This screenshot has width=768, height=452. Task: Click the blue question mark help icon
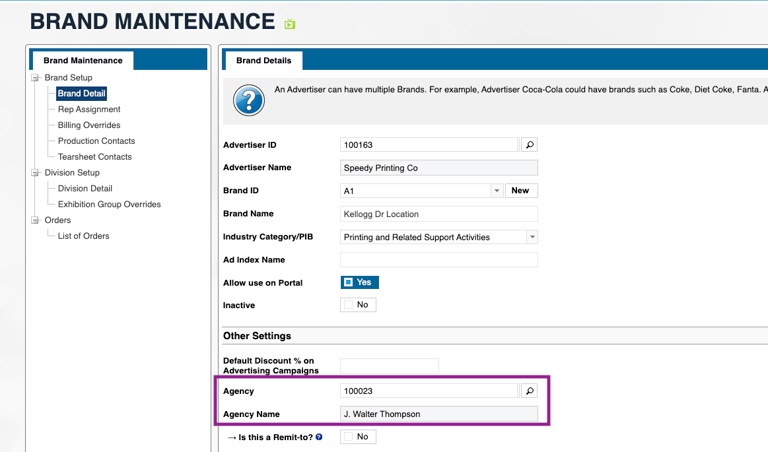[x=248, y=99]
